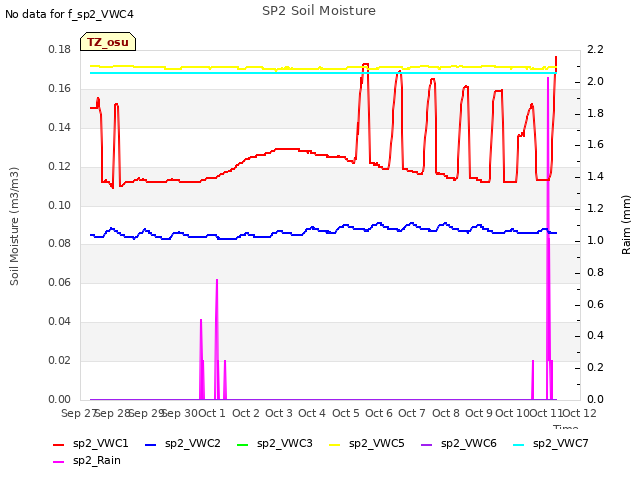
Task: Click the 0.14 left axis value
Action: (60, 128)
